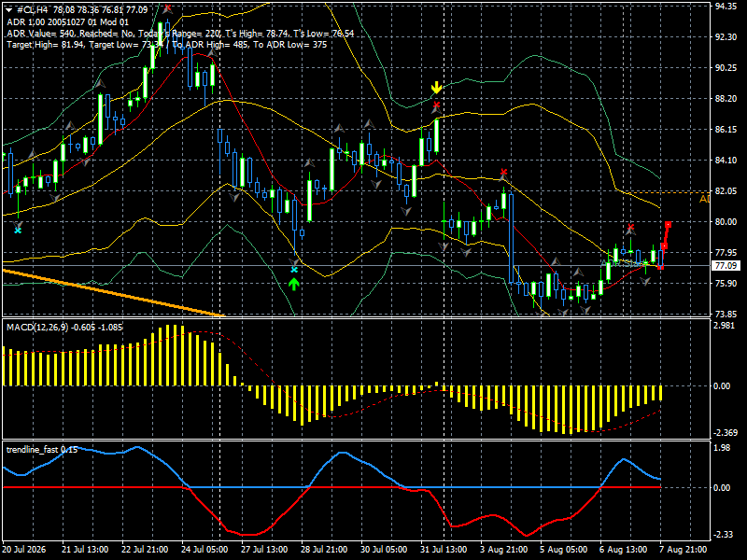Click the 31 Jul 13:00 time label
Screen dimensions: 747x560
[444, 550]
